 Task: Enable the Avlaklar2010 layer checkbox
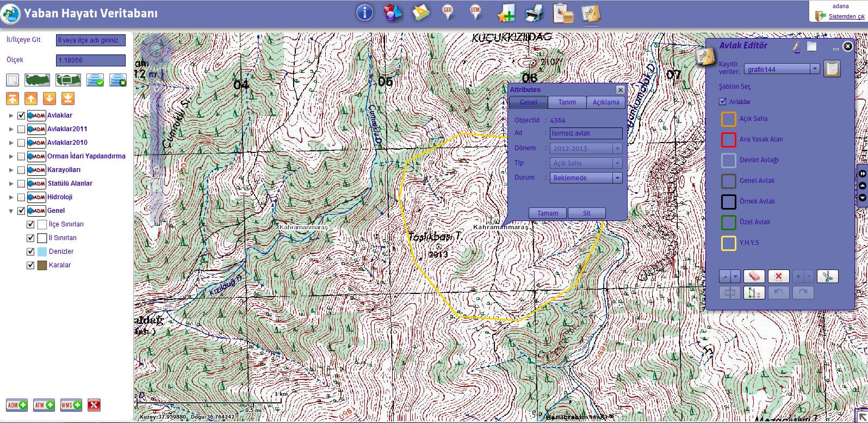21,143
